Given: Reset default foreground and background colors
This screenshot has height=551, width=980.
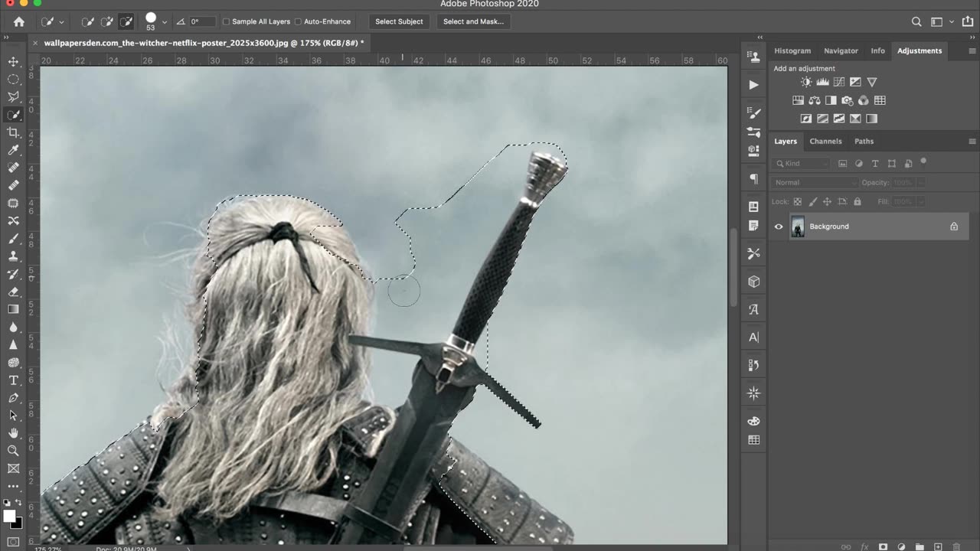Looking at the screenshot, I should [x=7, y=504].
